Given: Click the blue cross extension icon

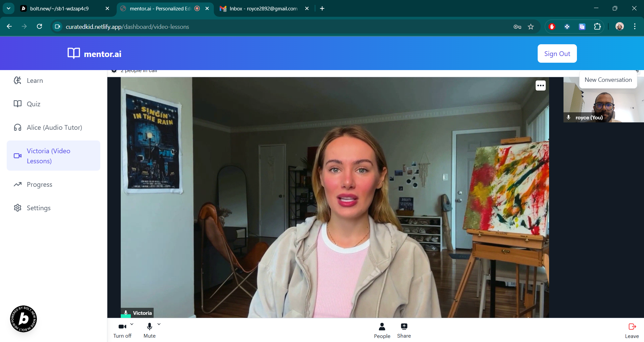Looking at the screenshot, I should (567, 26).
